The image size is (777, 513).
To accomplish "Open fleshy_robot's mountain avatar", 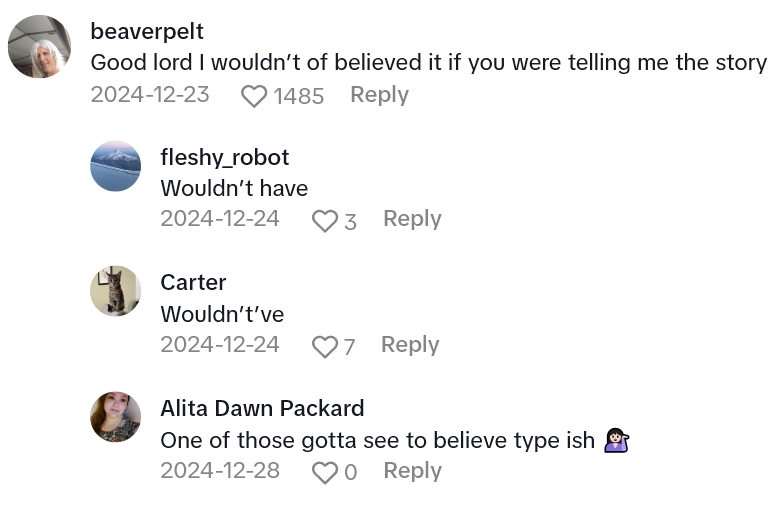I will point(116,166).
